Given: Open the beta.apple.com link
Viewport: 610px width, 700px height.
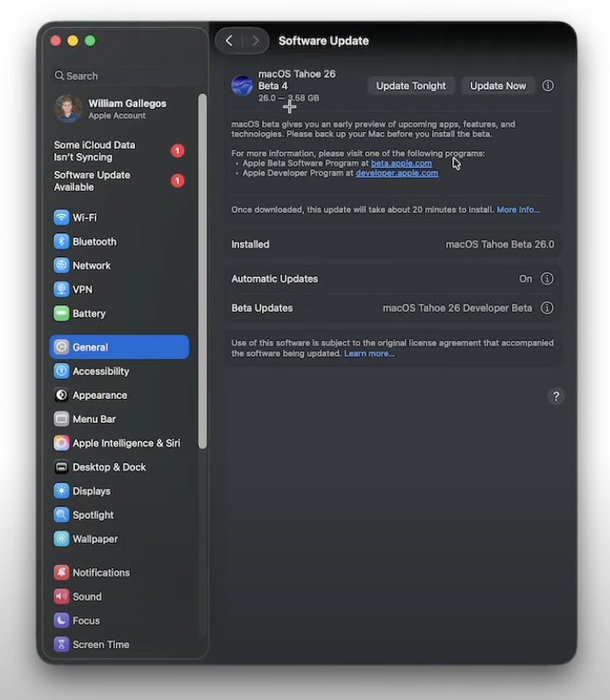Looking at the screenshot, I should [401, 163].
